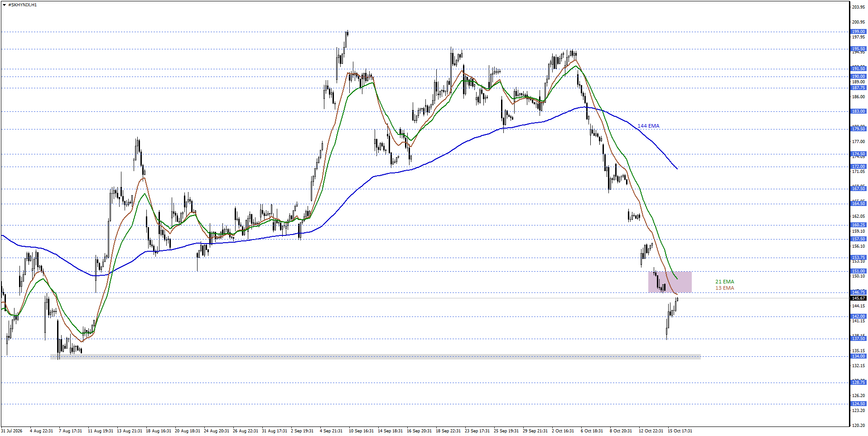
Task: Click the 151.00 price level label
Action: tap(858, 271)
